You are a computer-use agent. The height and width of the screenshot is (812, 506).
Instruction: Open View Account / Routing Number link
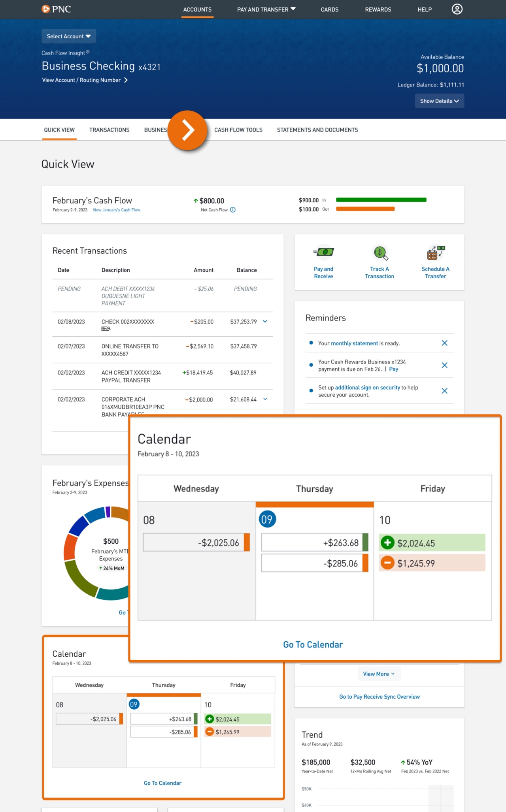point(81,80)
